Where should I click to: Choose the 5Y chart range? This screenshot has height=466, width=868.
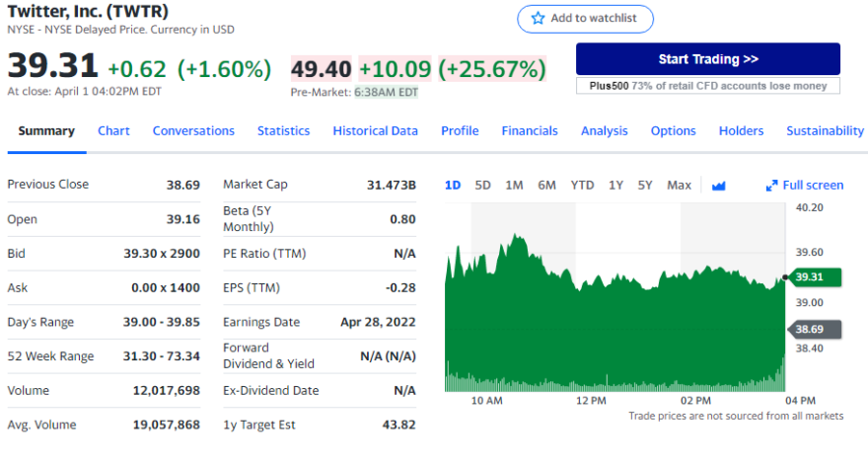(x=645, y=186)
